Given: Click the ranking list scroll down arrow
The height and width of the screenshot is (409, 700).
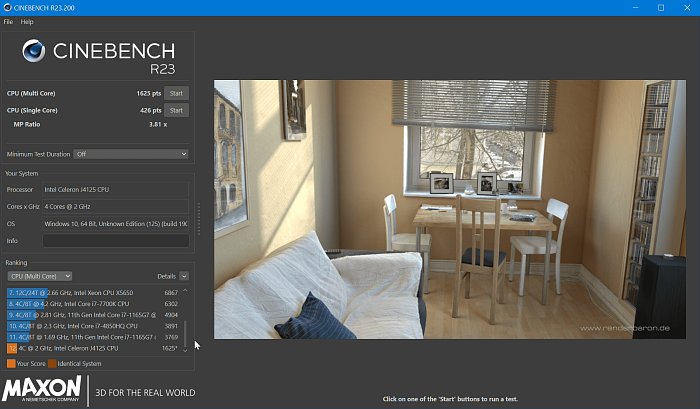Looking at the screenshot, I should click(185, 351).
